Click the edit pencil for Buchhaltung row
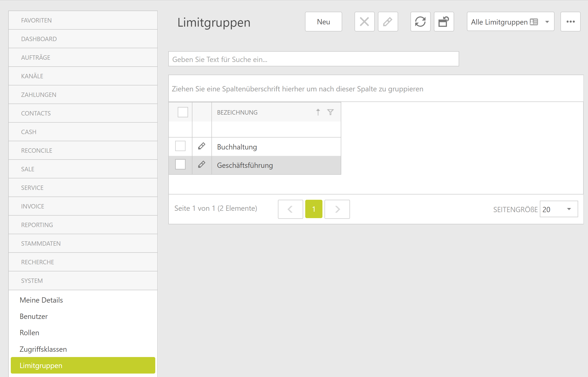This screenshot has width=588, height=377. (x=201, y=146)
